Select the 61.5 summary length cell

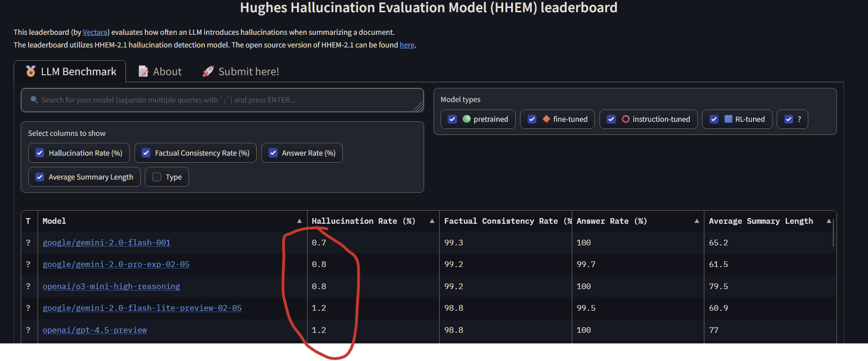[x=770, y=264]
